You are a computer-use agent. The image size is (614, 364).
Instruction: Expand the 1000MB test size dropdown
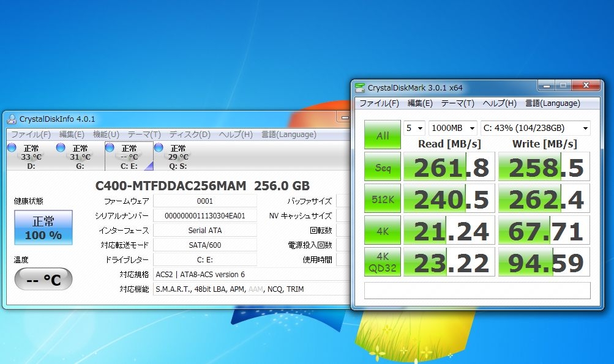(x=452, y=128)
